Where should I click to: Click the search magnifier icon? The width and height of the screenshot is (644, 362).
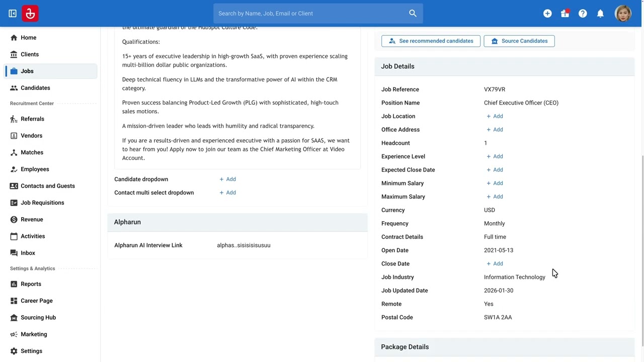click(413, 14)
